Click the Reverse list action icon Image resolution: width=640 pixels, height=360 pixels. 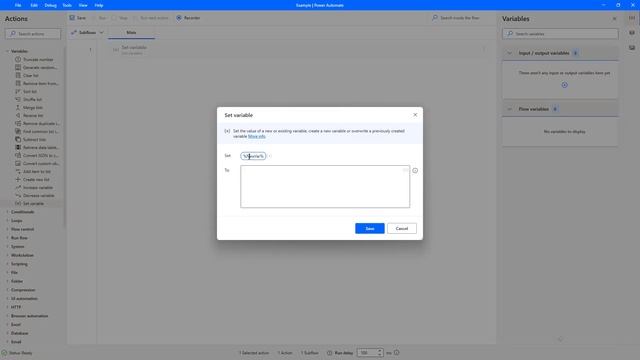tap(18, 116)
